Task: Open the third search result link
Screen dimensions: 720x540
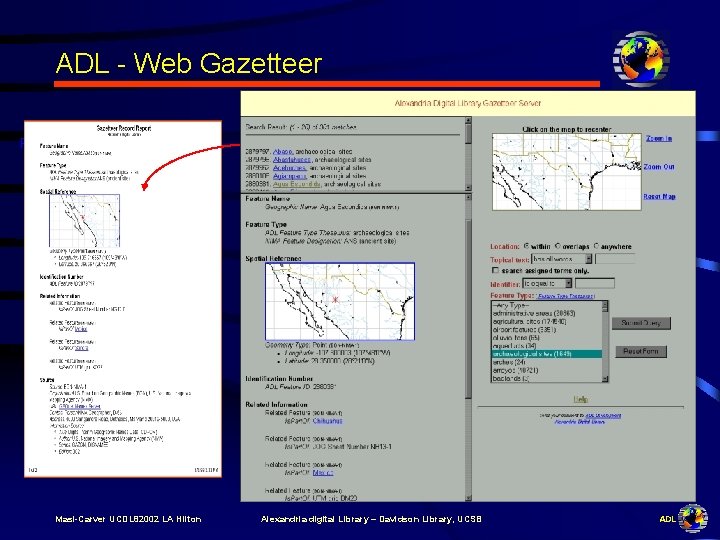Action: [x=290, y=168]
